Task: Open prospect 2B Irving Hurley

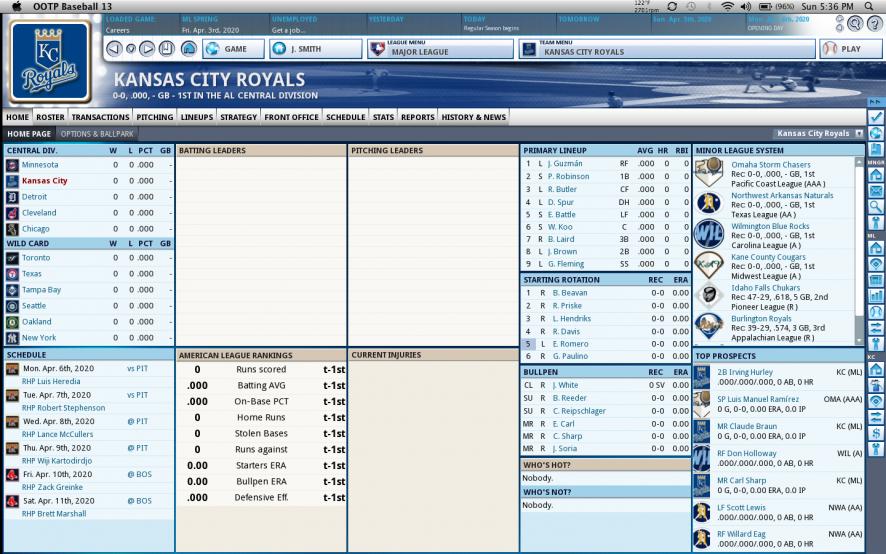Action: coord(745,372)
